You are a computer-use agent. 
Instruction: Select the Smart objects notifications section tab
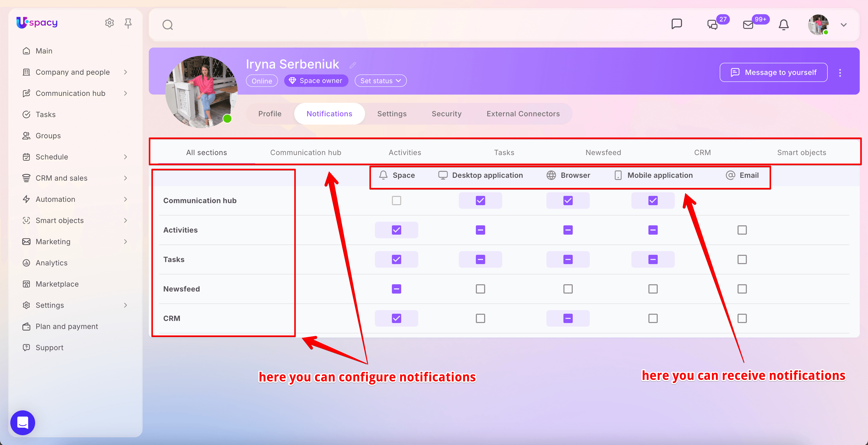pos(802,153)
